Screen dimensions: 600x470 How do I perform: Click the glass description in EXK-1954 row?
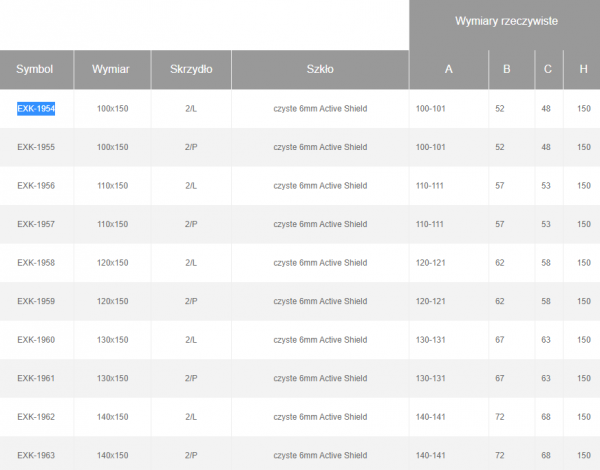tap(320, 109)
